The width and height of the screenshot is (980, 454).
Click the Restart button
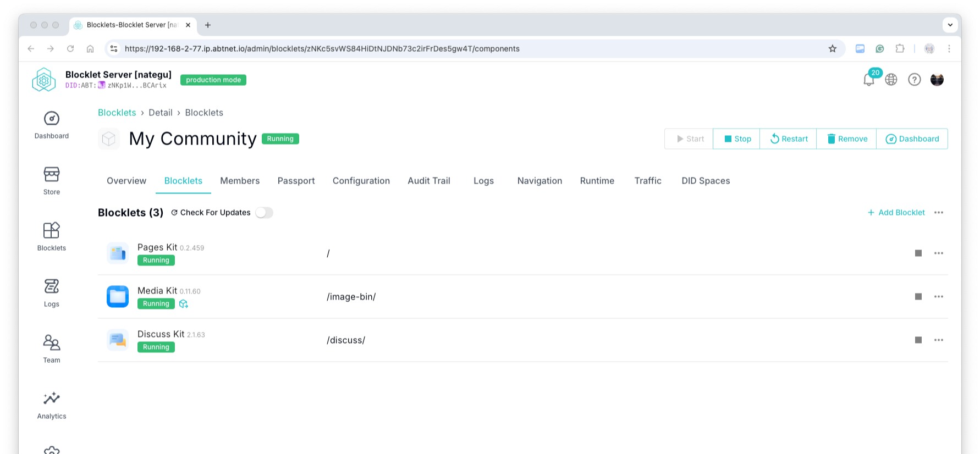(x=788, y=139)
